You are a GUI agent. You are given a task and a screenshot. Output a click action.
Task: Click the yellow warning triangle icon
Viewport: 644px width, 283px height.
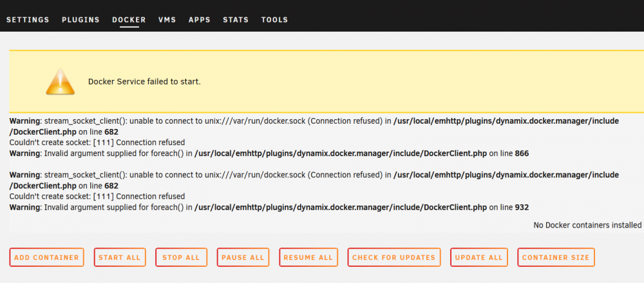click(x=60, y=82)
